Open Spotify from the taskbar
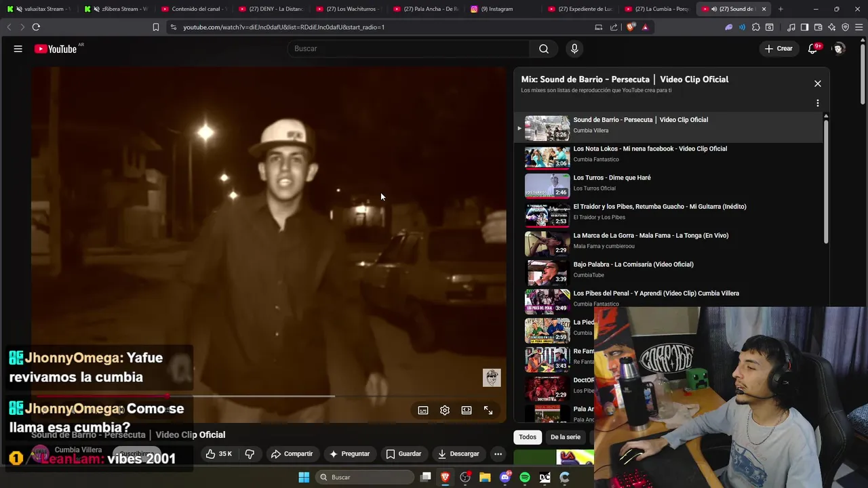Viewport: 868px width, 488px height. pyautogui.click(x=525, y=477)
